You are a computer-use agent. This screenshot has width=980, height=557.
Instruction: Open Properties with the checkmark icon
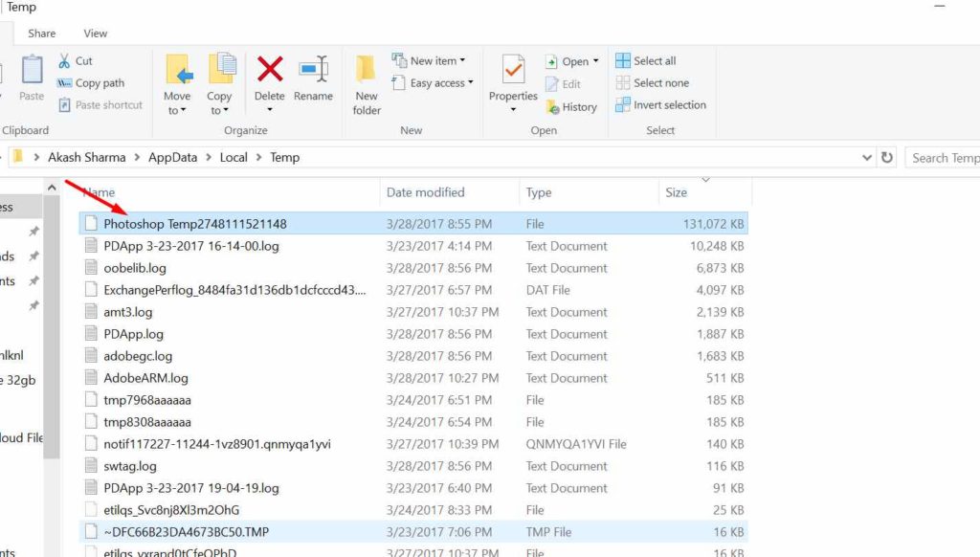click(513, 70)
